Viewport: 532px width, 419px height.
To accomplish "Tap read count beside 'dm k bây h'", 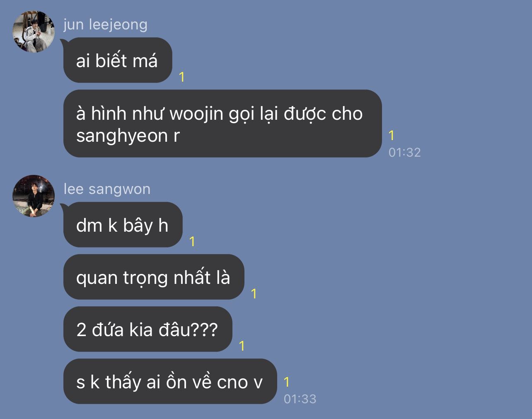I will point(192,241).
